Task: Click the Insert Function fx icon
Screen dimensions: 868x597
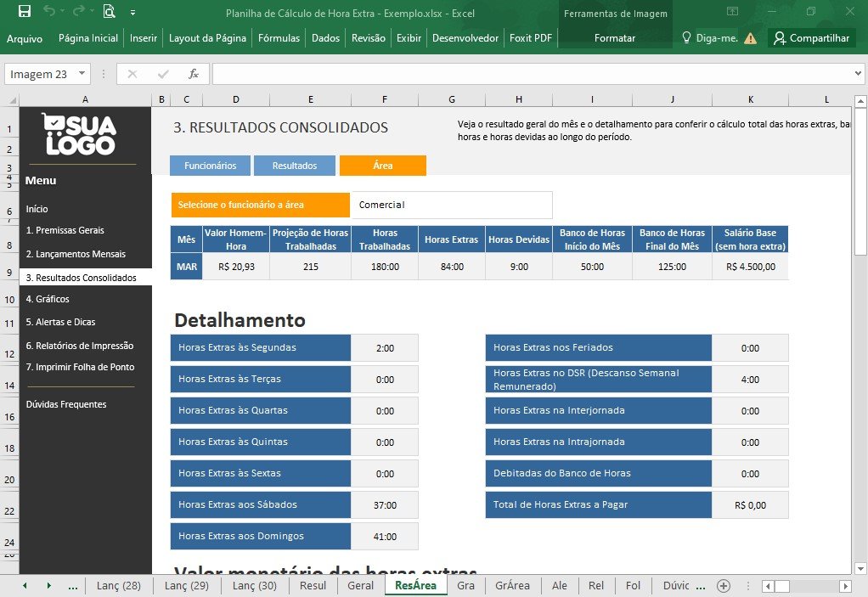Action: (x=193, y=74)
